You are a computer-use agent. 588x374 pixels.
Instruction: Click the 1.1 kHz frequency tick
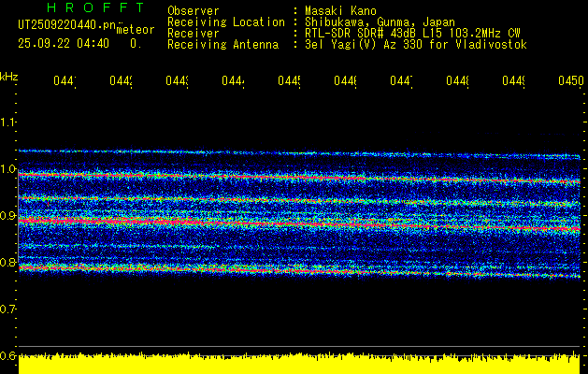8,122
